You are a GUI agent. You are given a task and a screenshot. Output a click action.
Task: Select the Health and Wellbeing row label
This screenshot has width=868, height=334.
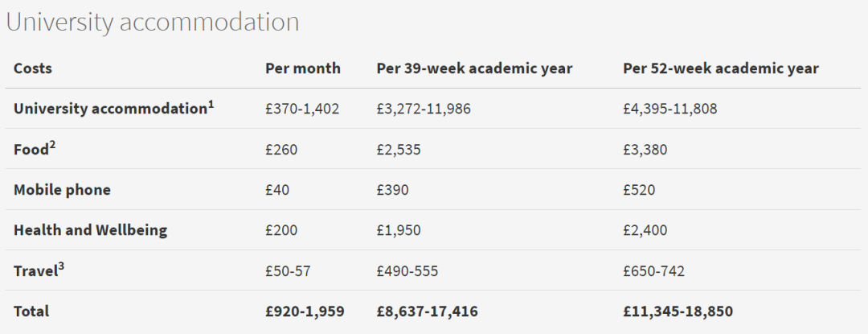(x=90, y=230)
